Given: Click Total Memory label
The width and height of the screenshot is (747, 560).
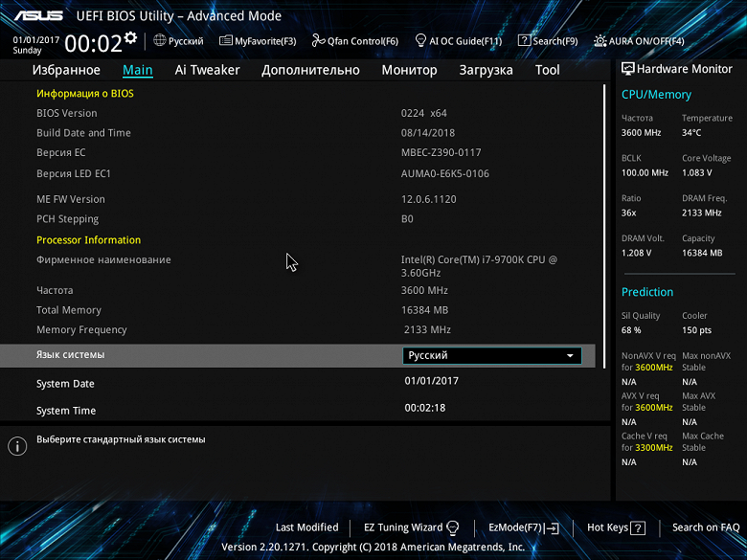Looking at the screenshot, I should point(69,310).
